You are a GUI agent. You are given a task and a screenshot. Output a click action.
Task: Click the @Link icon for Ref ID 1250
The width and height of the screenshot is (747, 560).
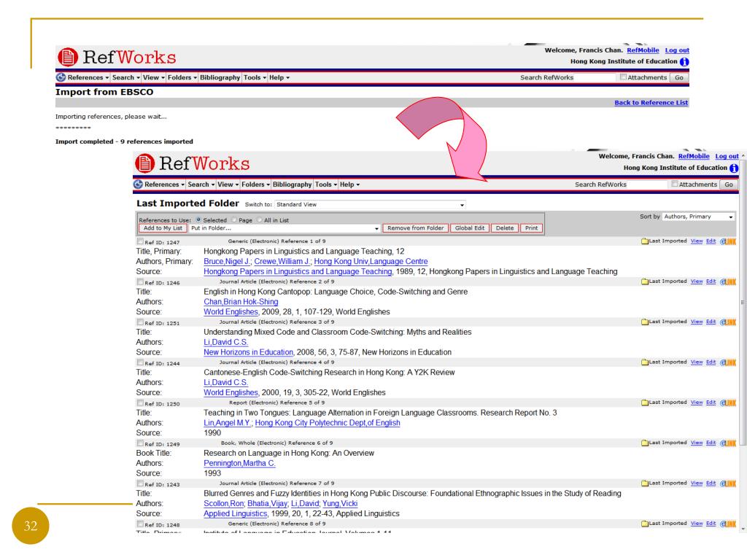click(727, 402)
